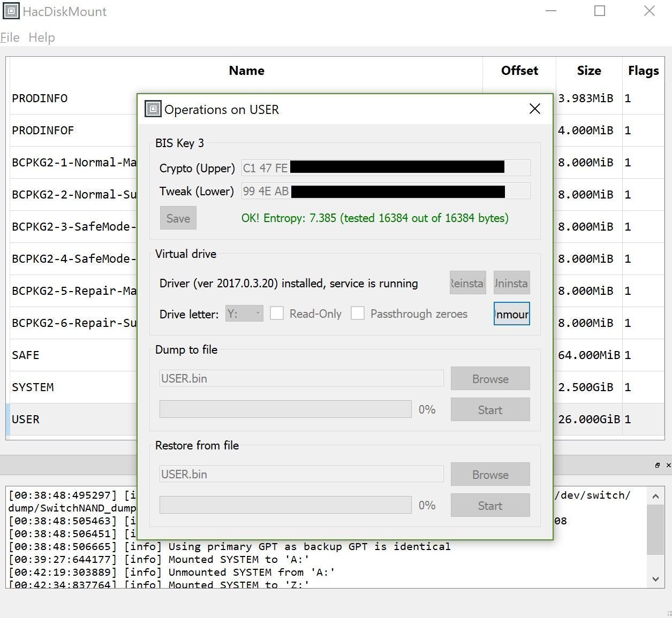The width and height of the screenshot is (672, 618).
Task: Click the Uninstall driver button
Action: point(512,283)
